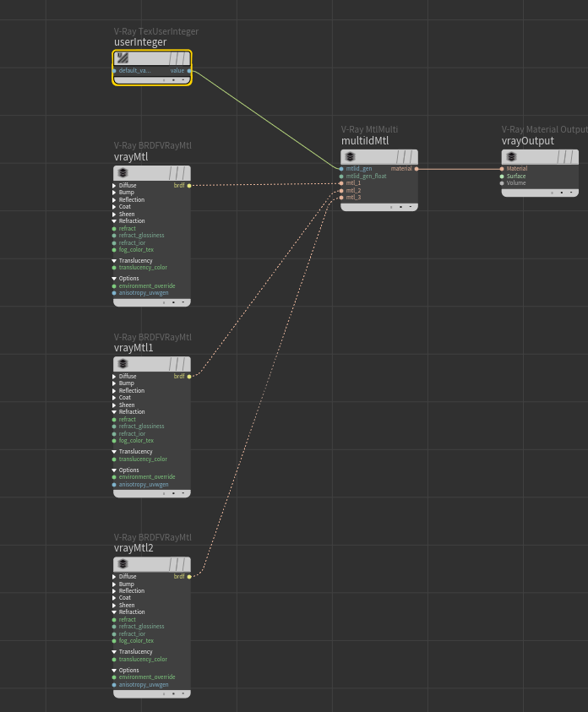Screen dimensions: 588x712
Task: Toggle the rightmost header flag on vrayMtl1
Action: [x=186, y=364]
